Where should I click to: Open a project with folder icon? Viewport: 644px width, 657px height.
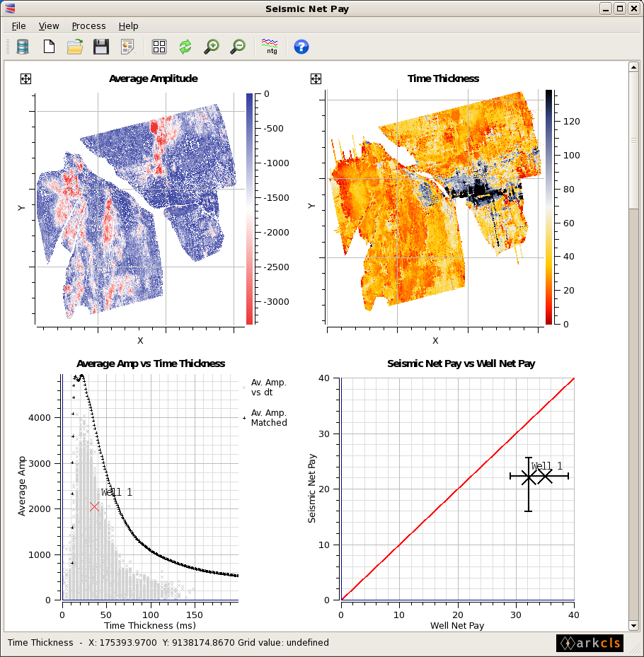(x=75, y=47)
